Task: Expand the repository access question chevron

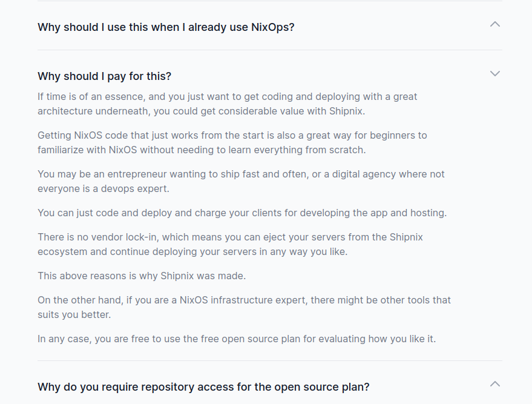Action: [x=494, y=384]
